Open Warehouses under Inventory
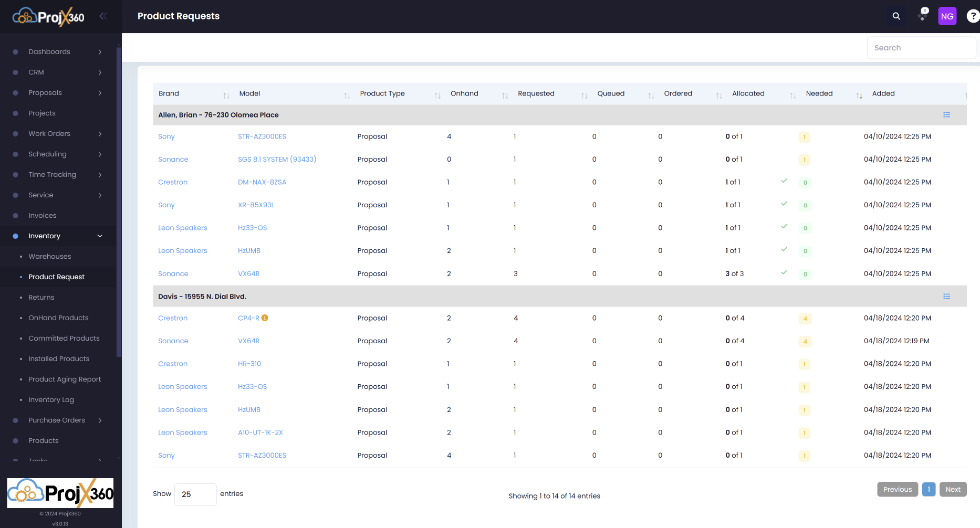Viewport: 980px width, 528px height. (x=50, y=257)
